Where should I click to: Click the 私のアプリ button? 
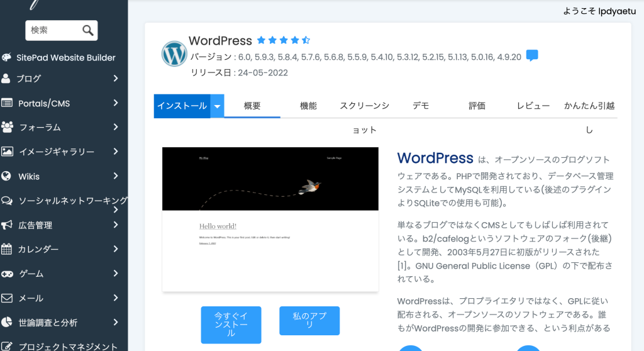pos(309,321)
